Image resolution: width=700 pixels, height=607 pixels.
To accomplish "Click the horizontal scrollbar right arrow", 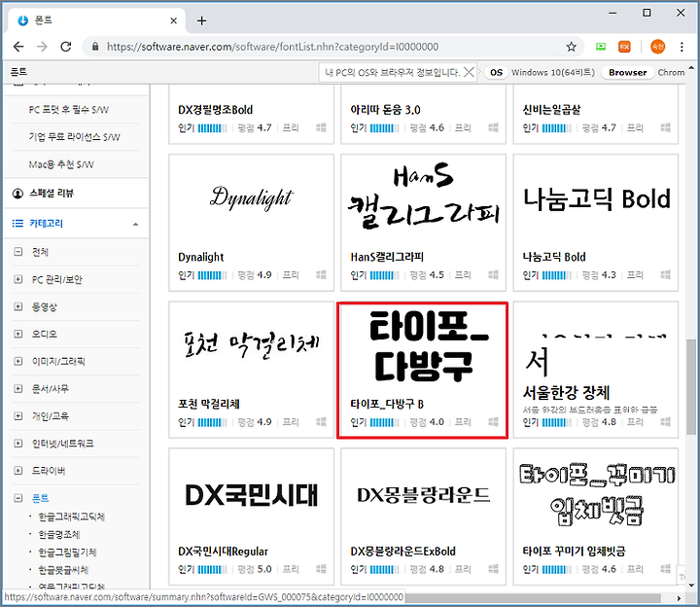I will point(679,598).
